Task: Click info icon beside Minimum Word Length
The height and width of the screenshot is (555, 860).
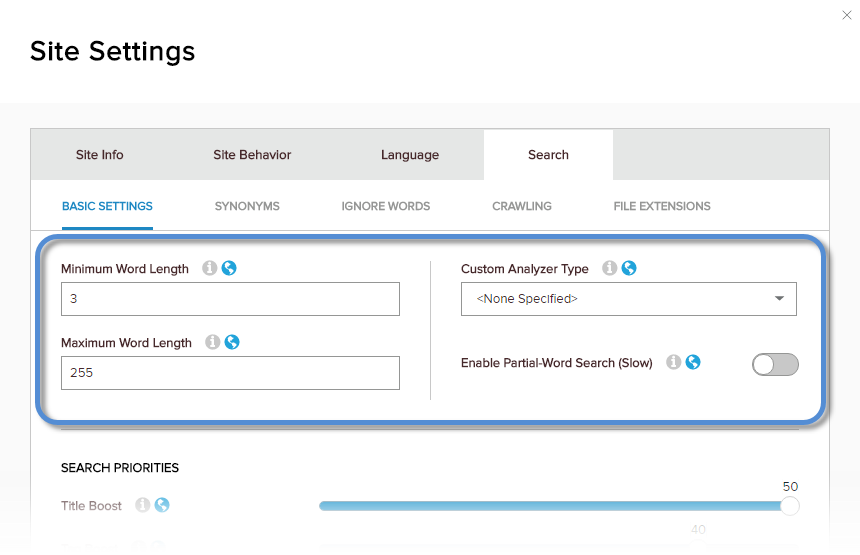Action: click(x=210, y=268)
